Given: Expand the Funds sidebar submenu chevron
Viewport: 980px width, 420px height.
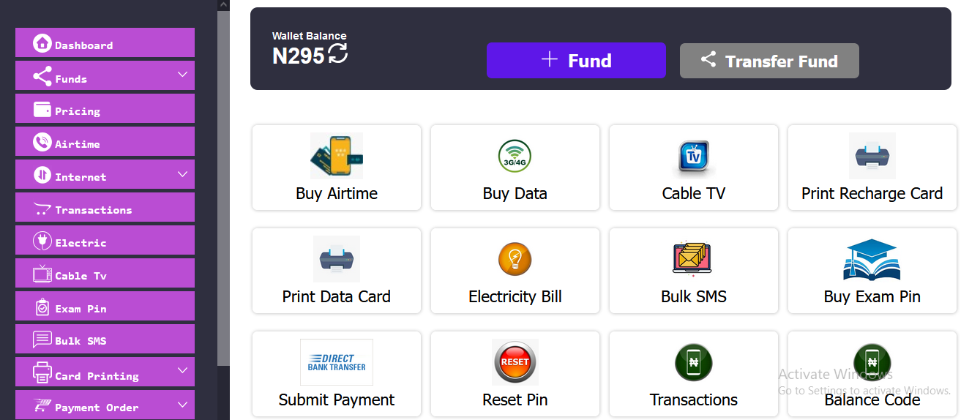Looking at the screenshot, I should (183, 75).
